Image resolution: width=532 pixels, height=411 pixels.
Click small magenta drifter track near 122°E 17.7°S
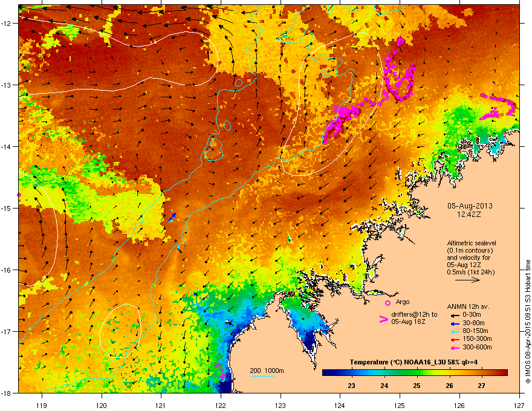pos(220,371)
